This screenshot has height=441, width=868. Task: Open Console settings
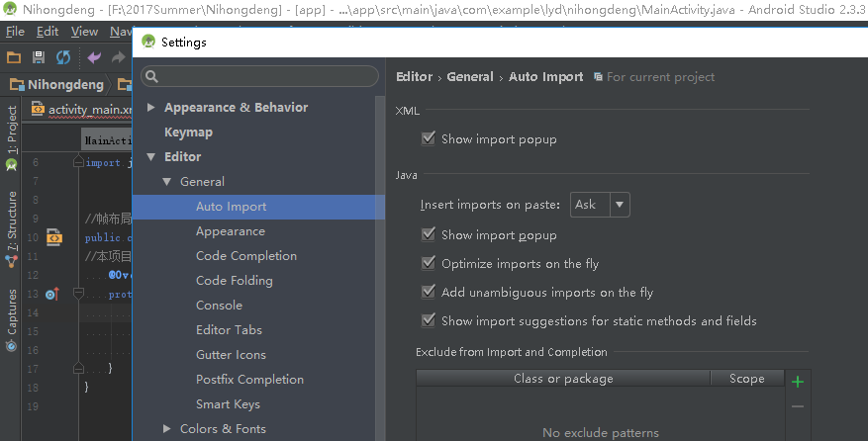tap(219, 306)
